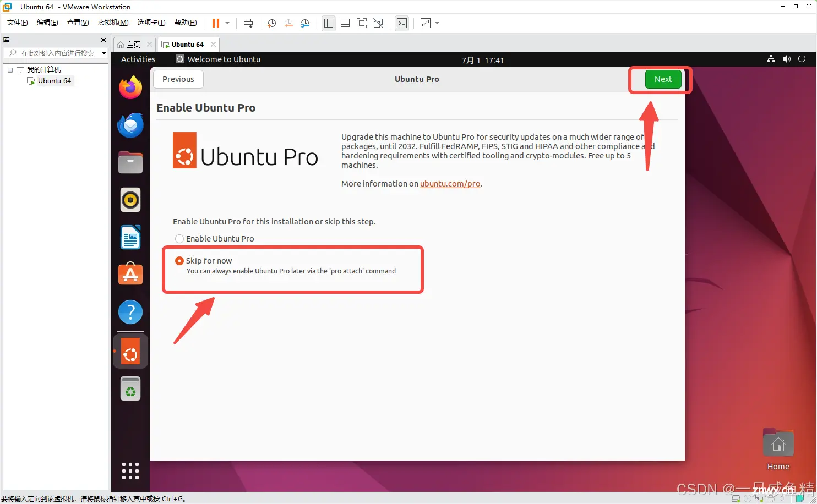Close the Ubuntu 64 tab
Screen dimensions: 817x504
pos(213,45)
